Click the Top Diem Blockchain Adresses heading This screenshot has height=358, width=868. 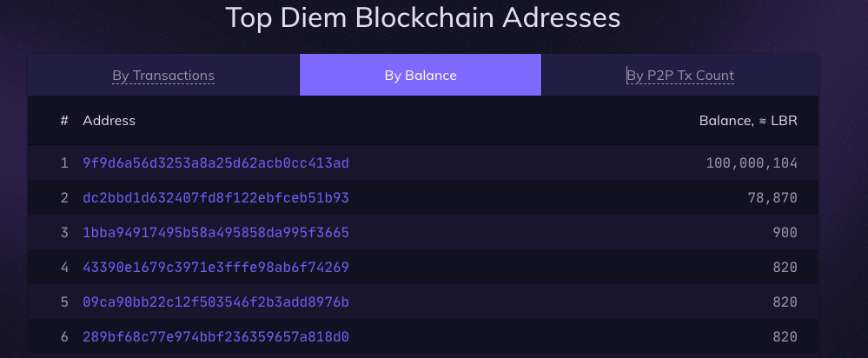click(423, 18)
